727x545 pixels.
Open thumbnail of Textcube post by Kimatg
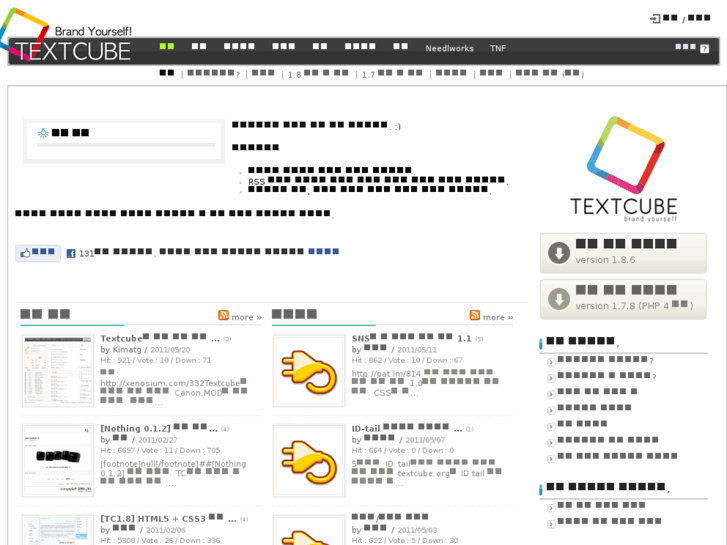click(x=57, y=371)
